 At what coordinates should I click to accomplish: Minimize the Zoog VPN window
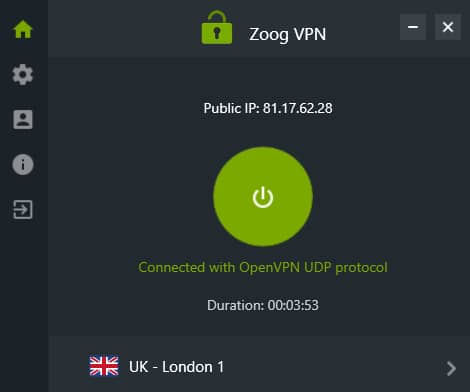point(413,27)
